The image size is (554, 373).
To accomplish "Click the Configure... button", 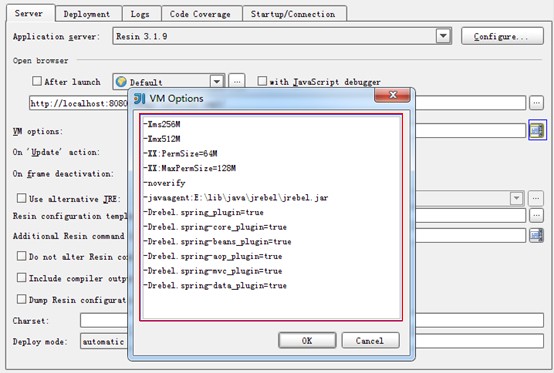I will (502, 36).
